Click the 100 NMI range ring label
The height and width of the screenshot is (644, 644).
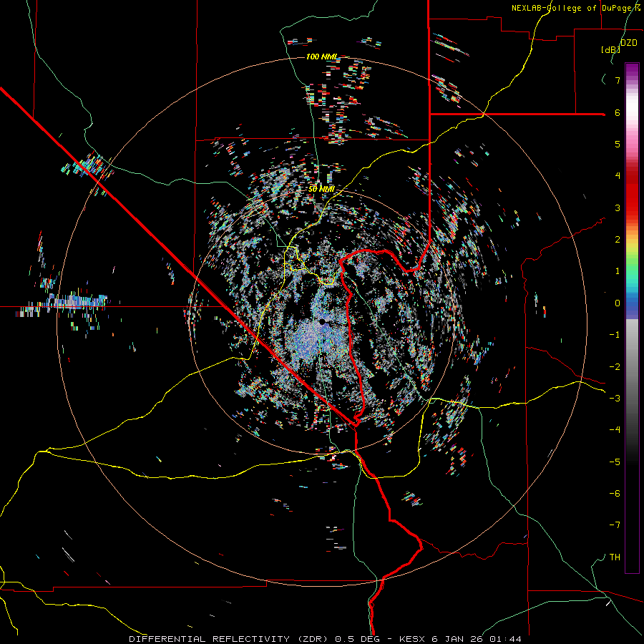[x=321, y=57]
